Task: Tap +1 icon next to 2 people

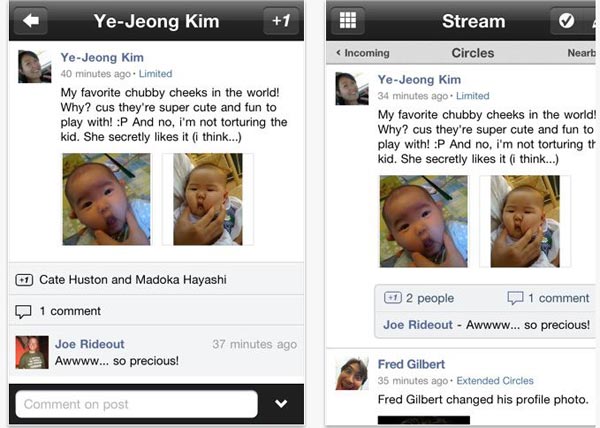Action: coord(393,298)
